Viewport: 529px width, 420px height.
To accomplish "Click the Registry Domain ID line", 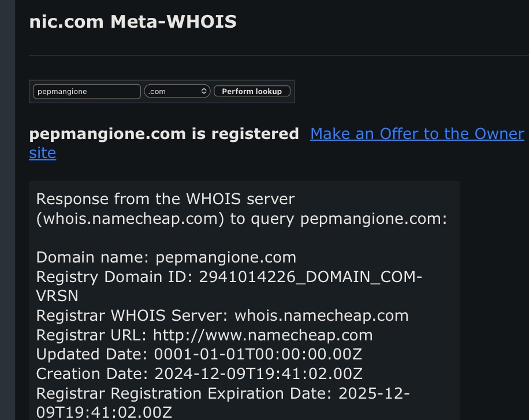I will pos(229,277).
